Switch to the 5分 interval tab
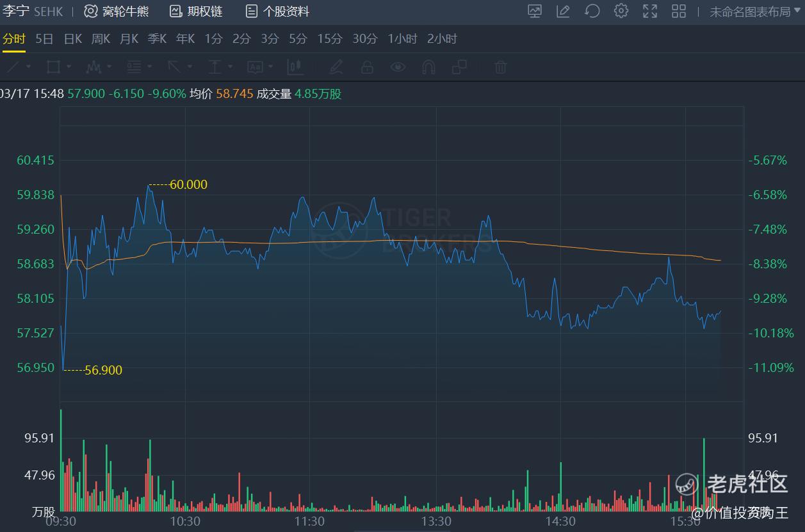805x532 pixels. click(x=298, y=39)
